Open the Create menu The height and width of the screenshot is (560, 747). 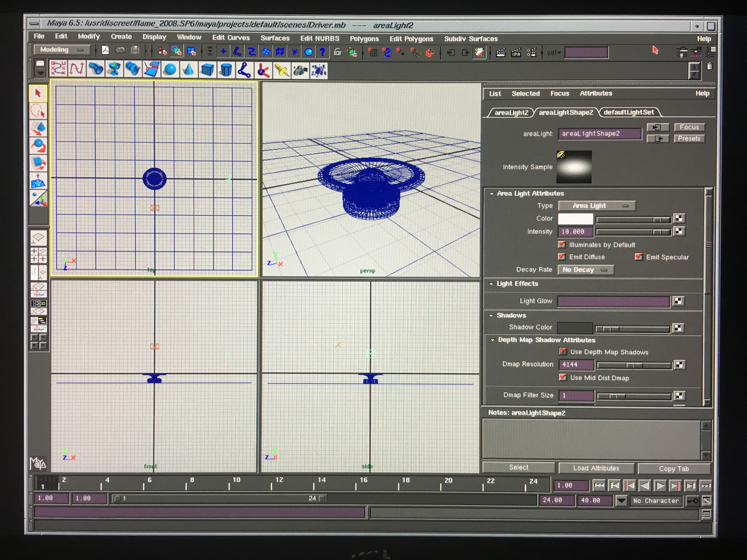pyautogui.click(x=121, y=36)
